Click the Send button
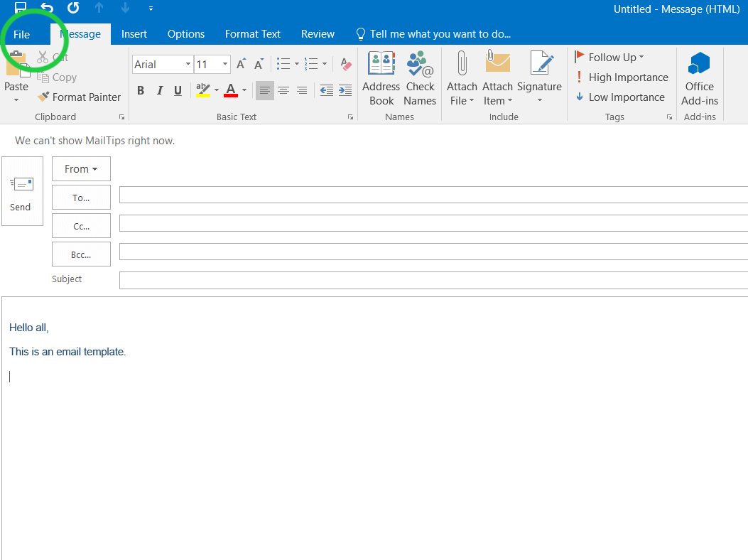Screen dimensions: 748x560 click(x=23, y=191)
